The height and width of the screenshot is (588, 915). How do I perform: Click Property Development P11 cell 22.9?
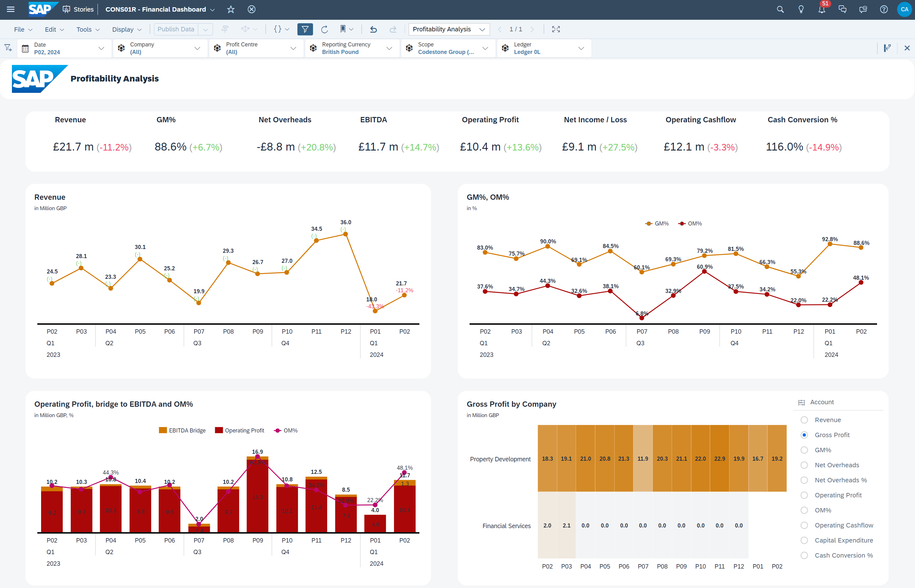point(720,458)
